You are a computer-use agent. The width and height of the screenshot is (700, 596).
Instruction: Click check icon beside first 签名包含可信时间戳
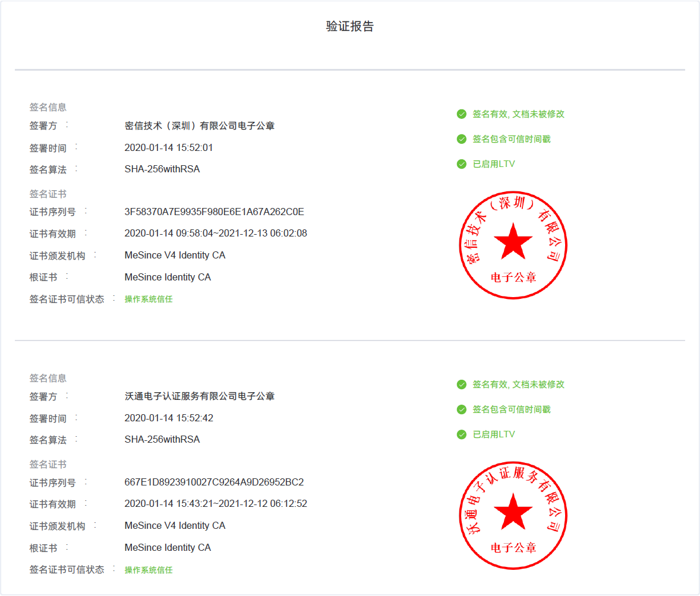pyautogui.click(x=462, y=139)
